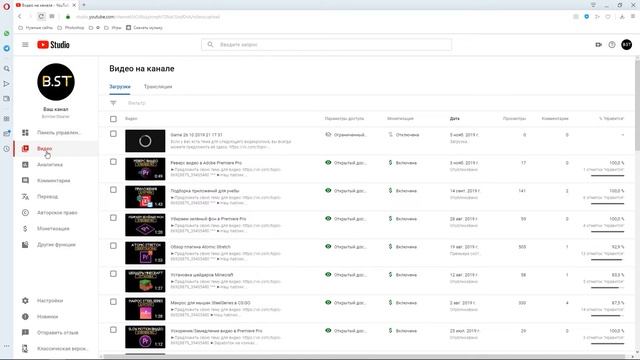Click the Фильтр input field
Screen dimensions: 640x360
[137, 103]
